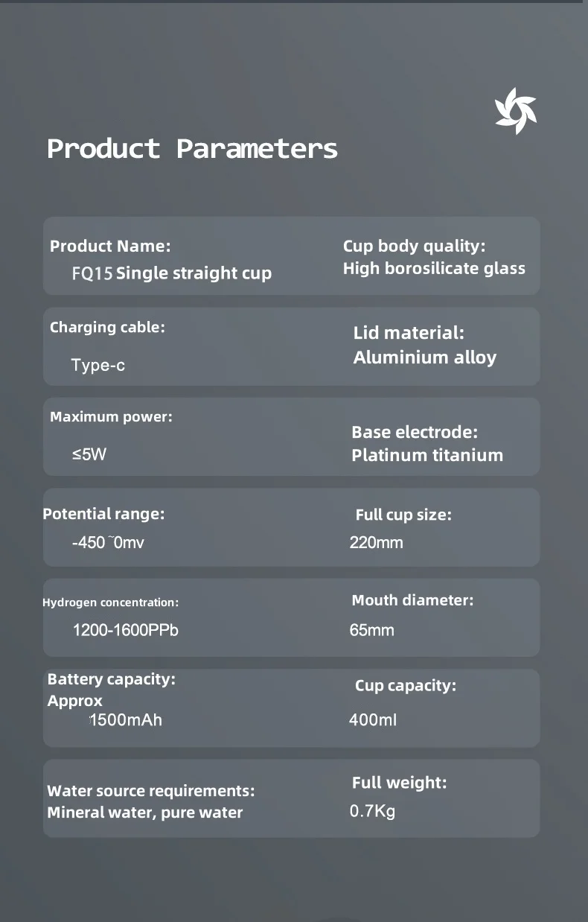Click the Platinum titanium electrode text
This screenshot has width=588, height=922.
point(427,455)
